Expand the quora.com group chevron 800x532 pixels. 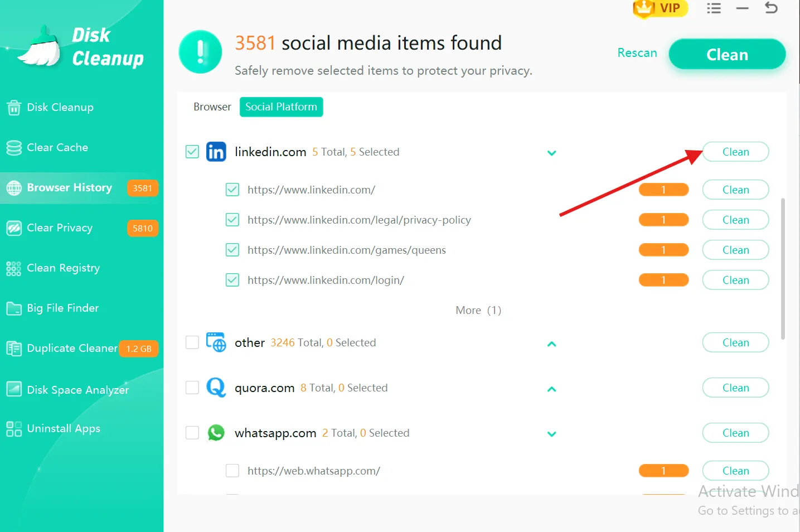pyautogui.click(x=552, y=389)
